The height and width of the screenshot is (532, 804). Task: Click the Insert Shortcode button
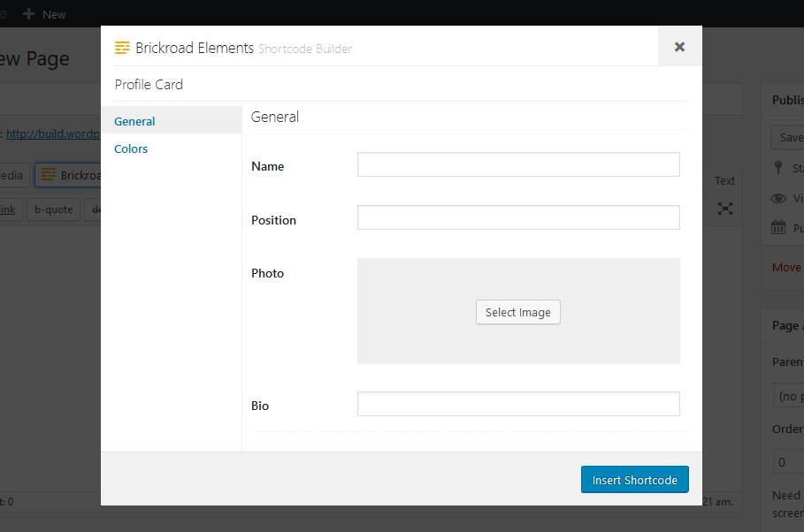[x=634, y=480]
